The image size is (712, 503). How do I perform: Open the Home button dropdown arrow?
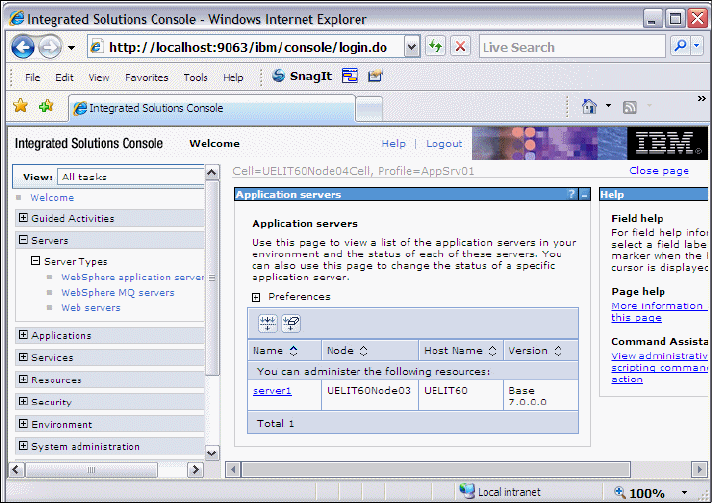click(x=608, y=106)
